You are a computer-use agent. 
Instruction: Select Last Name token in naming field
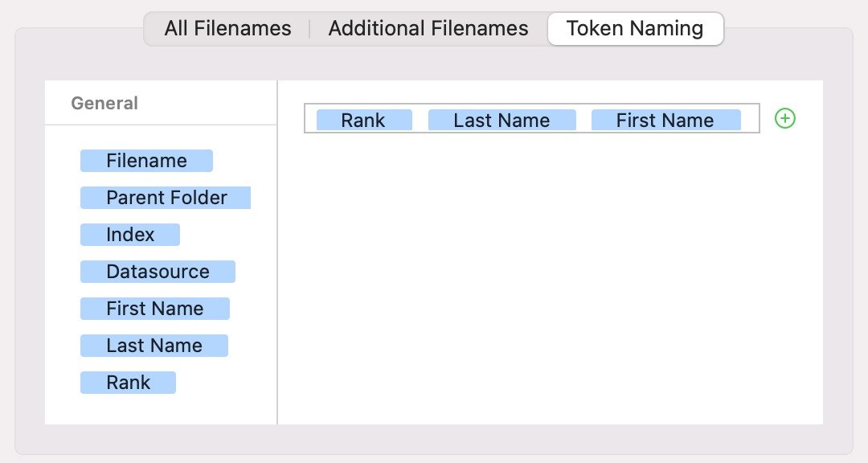tap(502, 121)
